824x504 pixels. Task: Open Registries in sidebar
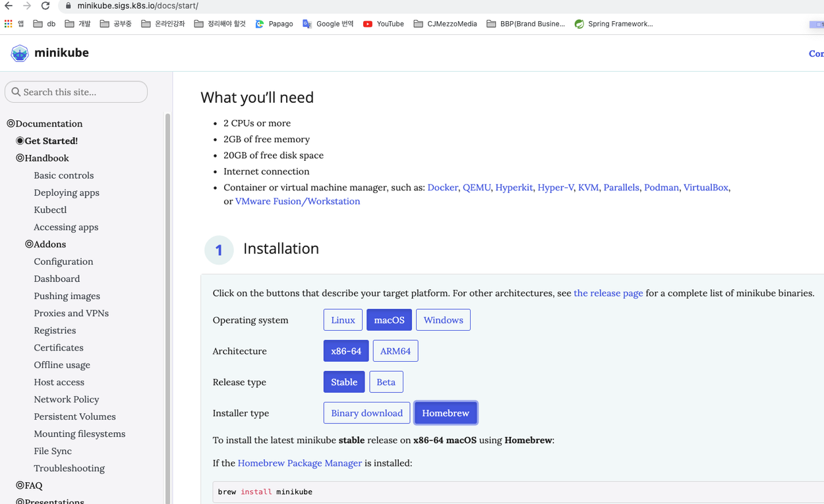(x=55, y=330)
